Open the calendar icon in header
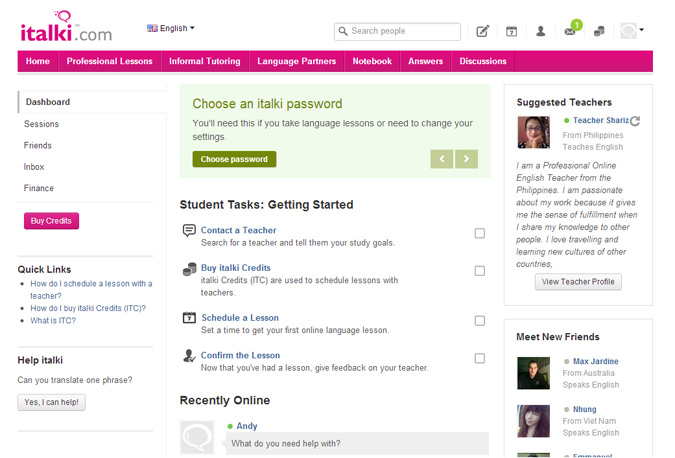 [x=510, y=31]
